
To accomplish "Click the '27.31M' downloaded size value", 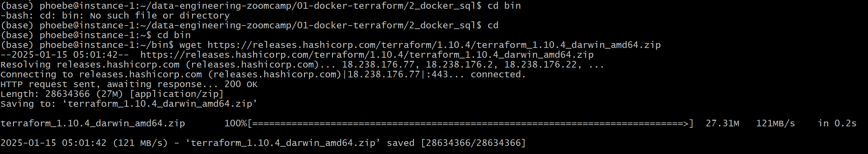I will click(722, 124).
